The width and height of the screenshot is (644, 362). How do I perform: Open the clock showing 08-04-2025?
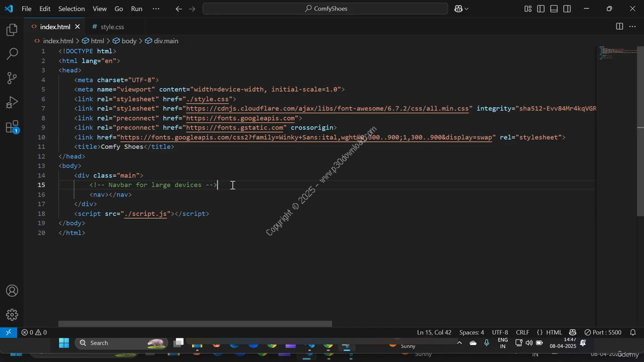coord(562,343)
